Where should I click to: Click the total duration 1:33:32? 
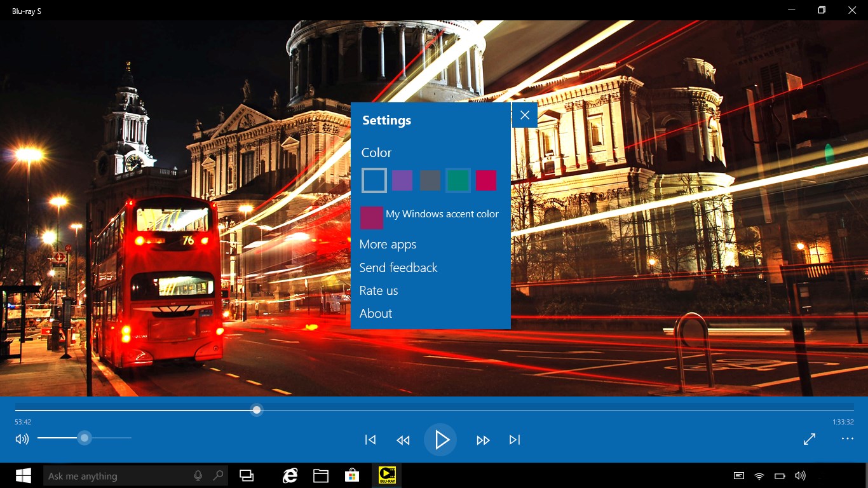click(843, 422)
